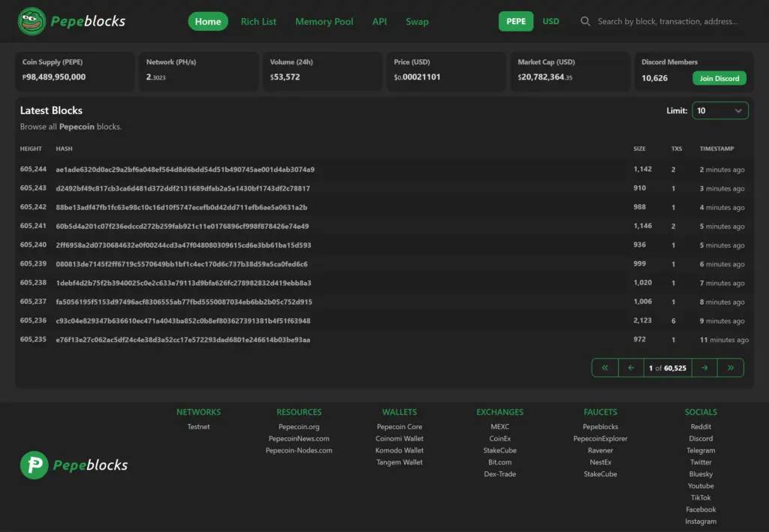The width and height of the screenshot is (769, 532).
Task: Jump to last page double-right arrow
Action: point(730,368)
